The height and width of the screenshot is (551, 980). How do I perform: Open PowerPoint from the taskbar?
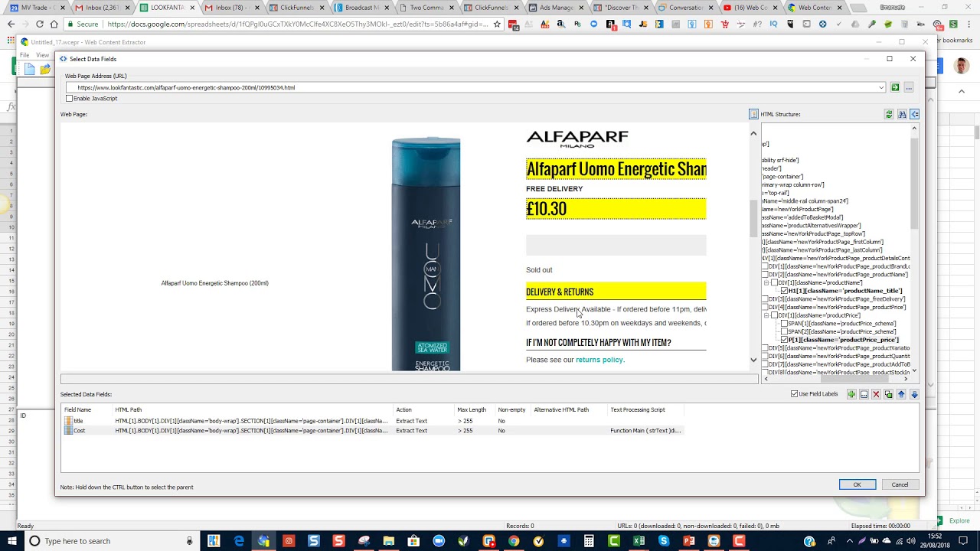(x=688, y=541)
